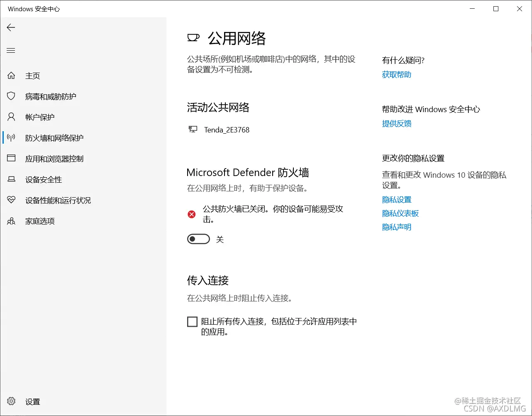Enable the Microsoft Defender 防火墙 toggle
Screen dimensions: 532x416
coord(198,239)
